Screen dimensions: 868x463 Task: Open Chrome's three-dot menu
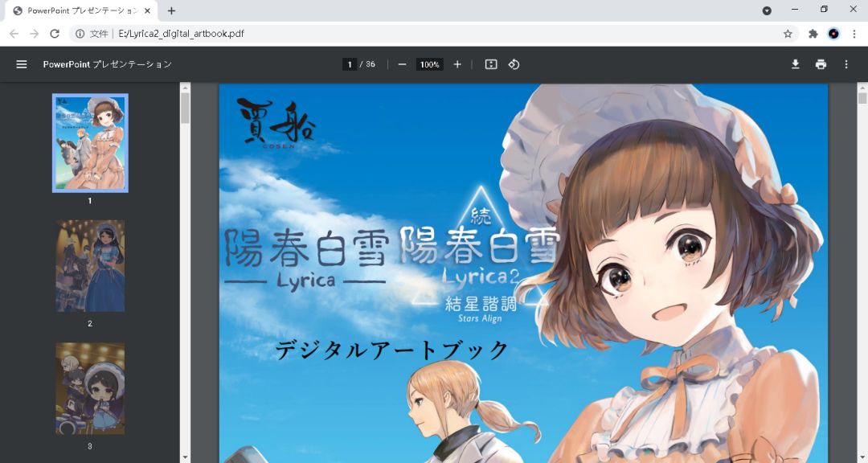pyautogui.click(x=854, y=34)
